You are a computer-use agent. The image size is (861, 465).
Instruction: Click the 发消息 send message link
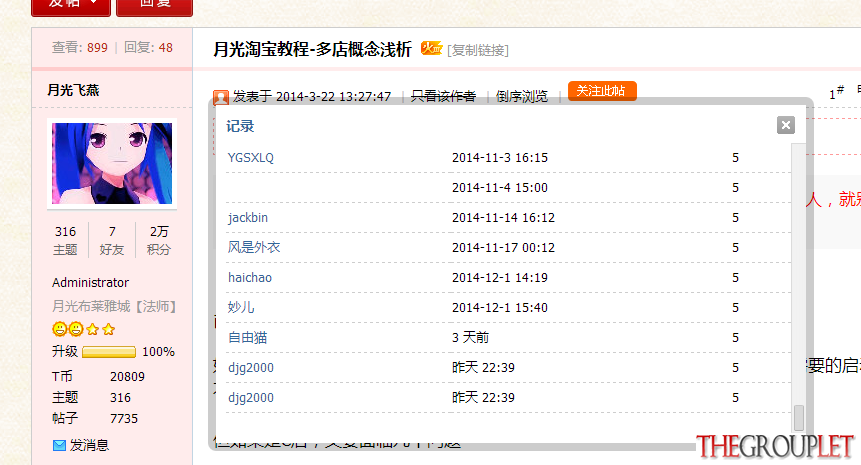point(89,445)
